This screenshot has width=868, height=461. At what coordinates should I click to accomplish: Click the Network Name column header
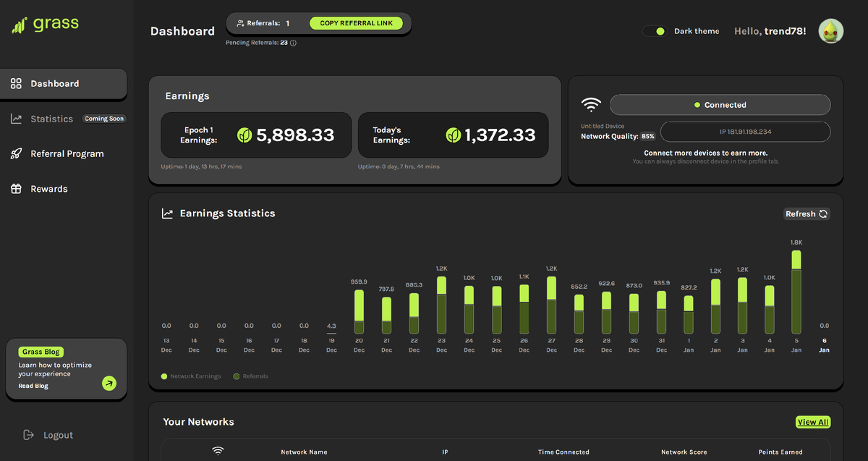coord(304,452)
